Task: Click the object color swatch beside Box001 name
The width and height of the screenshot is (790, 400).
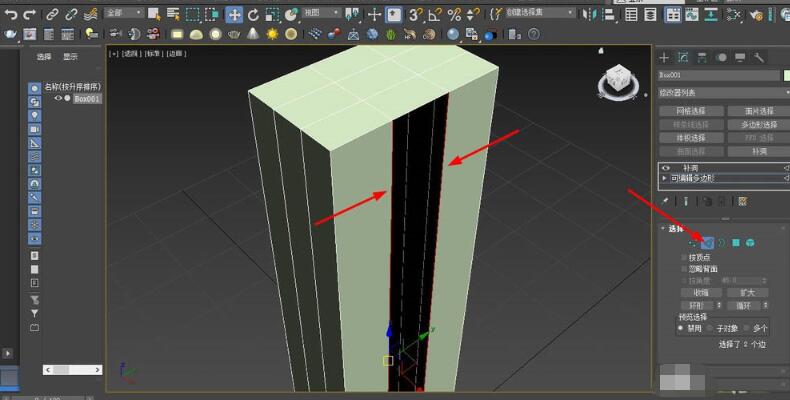Action: coord(786,75)
